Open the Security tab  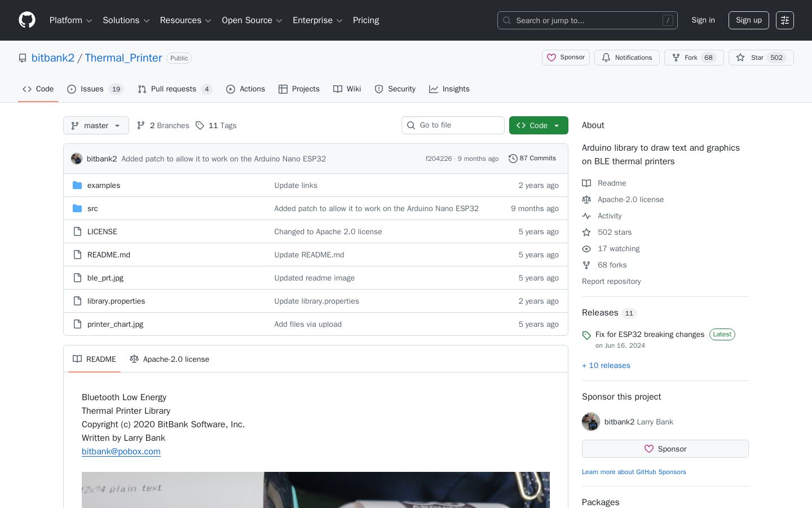point(395,89)
